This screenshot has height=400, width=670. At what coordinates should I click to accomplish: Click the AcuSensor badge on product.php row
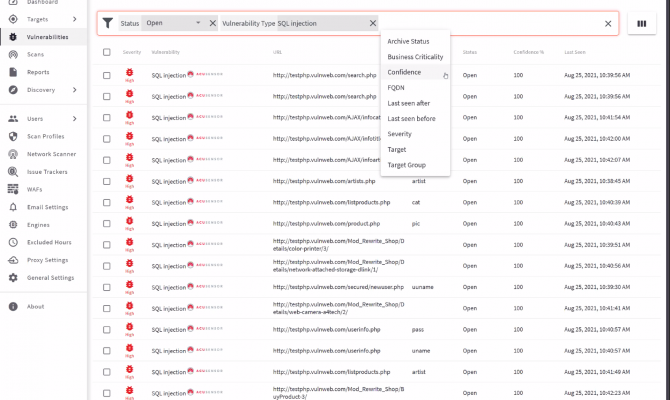[205, 223]
